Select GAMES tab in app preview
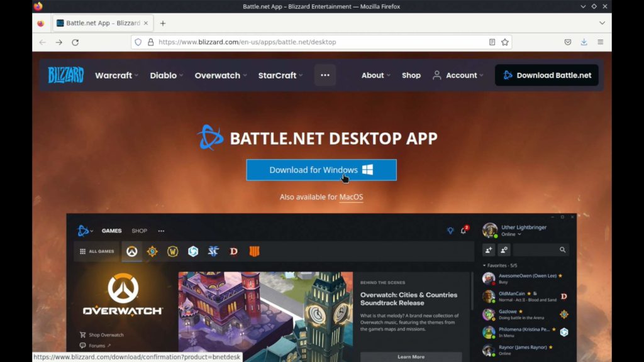This screenshot has height=362, width=644. pos(112,231)
